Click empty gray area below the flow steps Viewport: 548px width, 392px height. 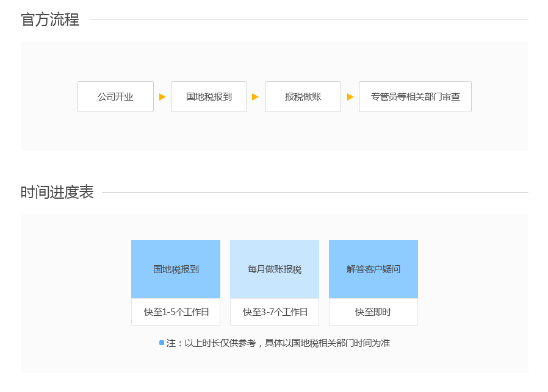[x=275, y=133]
